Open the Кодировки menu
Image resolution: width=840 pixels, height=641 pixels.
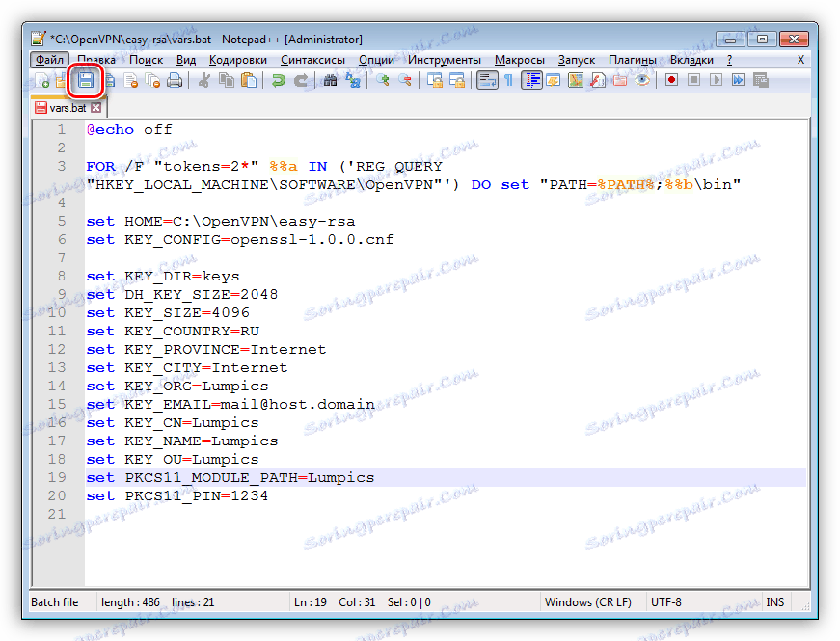pos(238,60)
